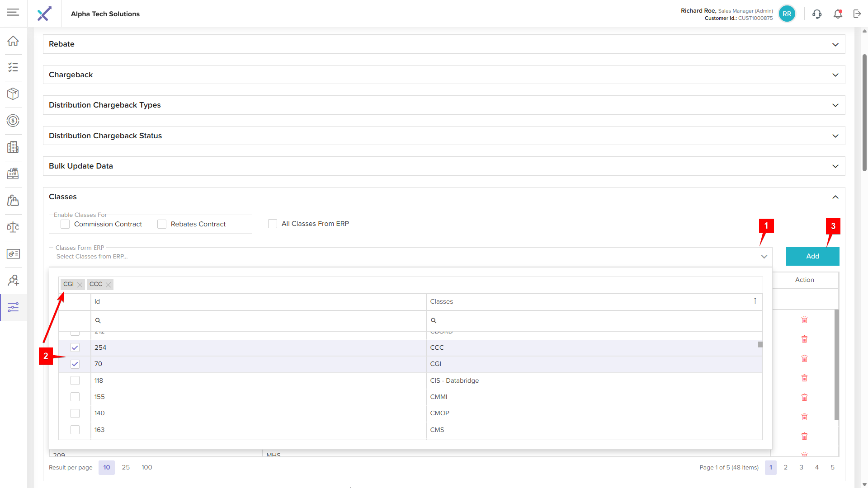Remove the CGI tag chip
The height and width of the screenshot is (488, 868).
tap(80, 285)
